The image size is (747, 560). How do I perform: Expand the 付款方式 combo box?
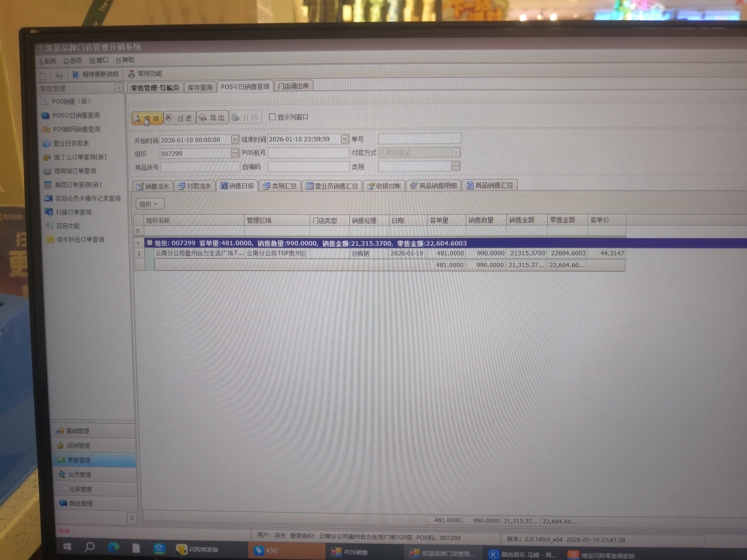(456, 152)
